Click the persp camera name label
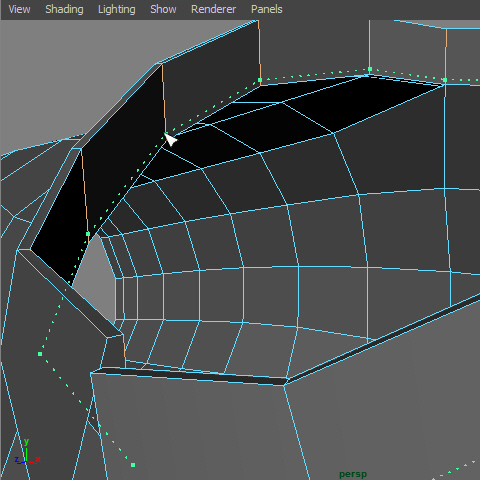Viewport: 480px width, 480px height. pos(353,474)
